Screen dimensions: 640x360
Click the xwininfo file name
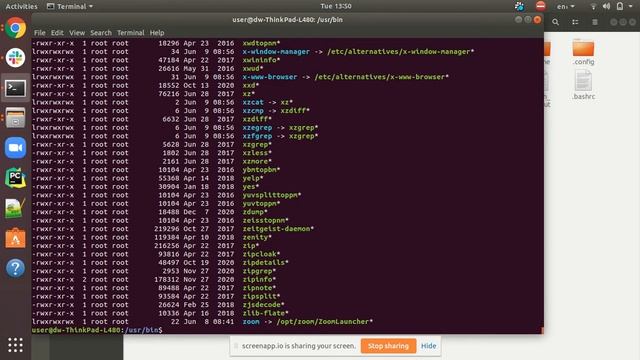tap(259, 60)
